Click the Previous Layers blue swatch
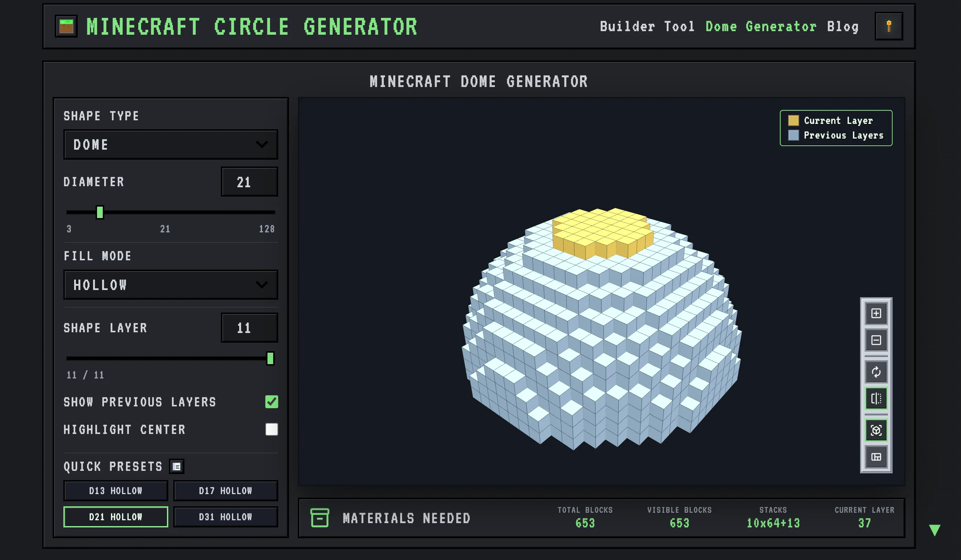 tap(793, 135)
